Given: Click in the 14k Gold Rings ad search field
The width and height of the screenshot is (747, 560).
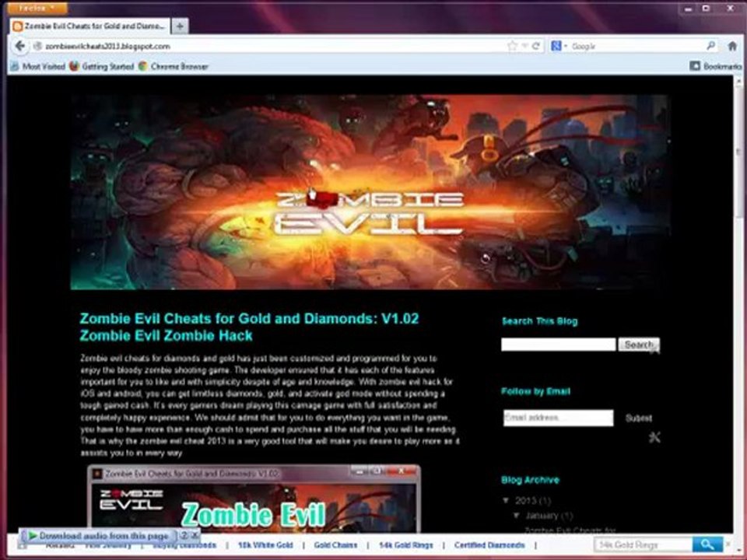Looking at the screenshot, I should [x=644, y=544].
